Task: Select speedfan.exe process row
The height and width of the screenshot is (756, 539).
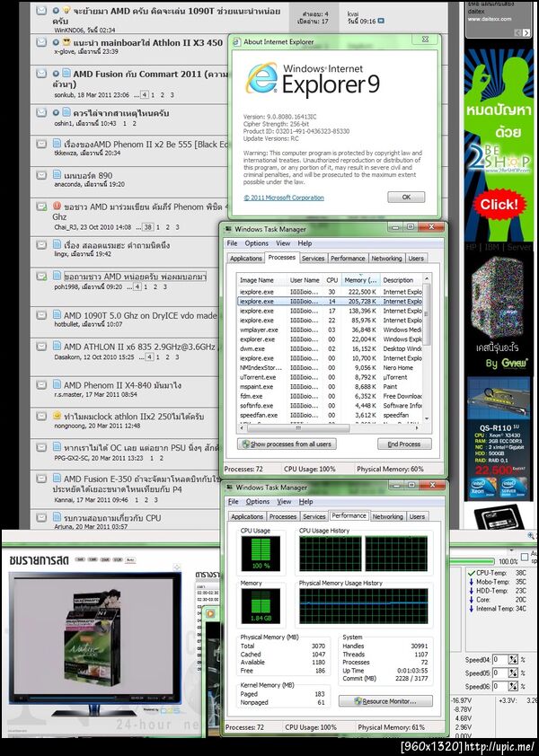Action: coord(330,415)
